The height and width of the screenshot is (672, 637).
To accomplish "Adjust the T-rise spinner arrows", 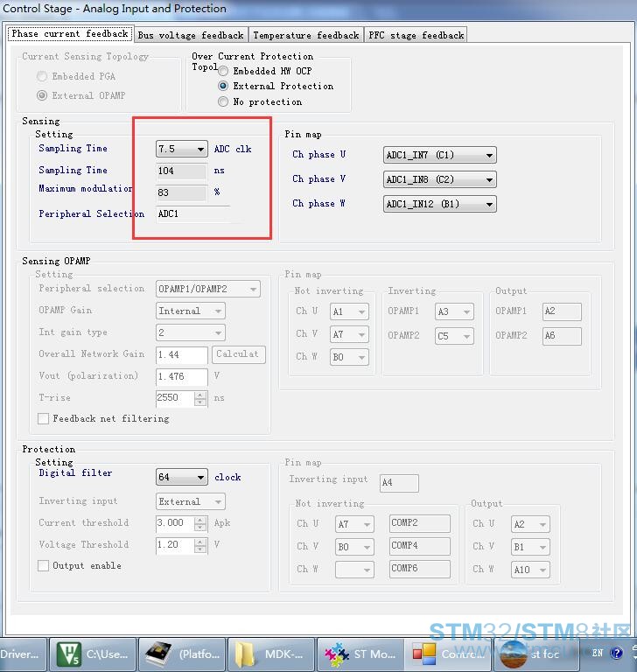I will coord(200,399).
